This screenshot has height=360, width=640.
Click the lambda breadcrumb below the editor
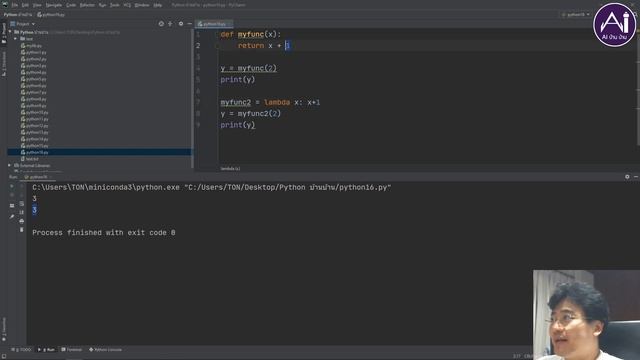point(231,169)
